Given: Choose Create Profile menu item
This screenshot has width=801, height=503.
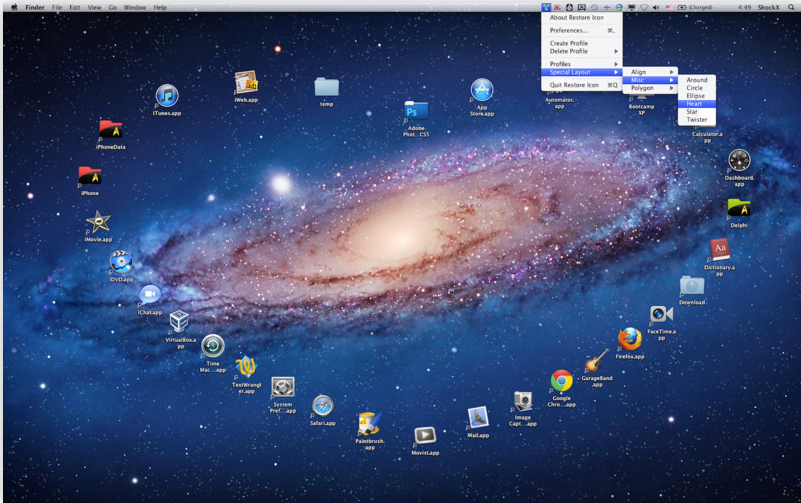Looking at the screenshot, I should click(x=581, y=43).
